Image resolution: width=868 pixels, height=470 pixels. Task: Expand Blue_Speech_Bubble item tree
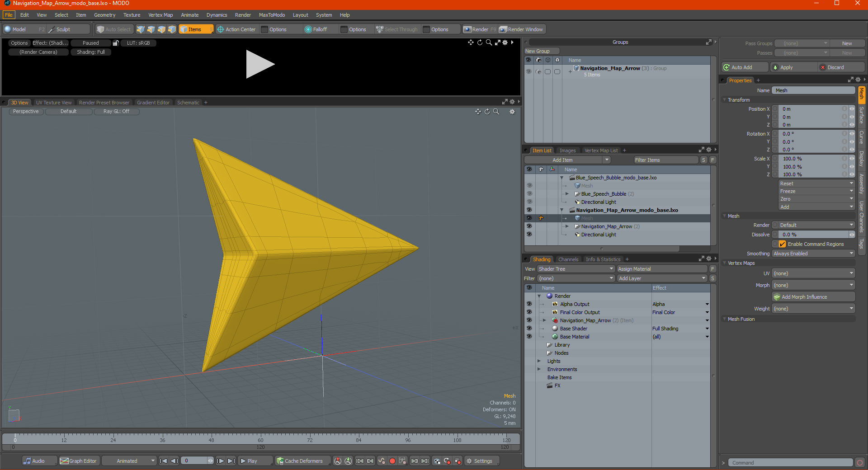click(x=567, y=194)
